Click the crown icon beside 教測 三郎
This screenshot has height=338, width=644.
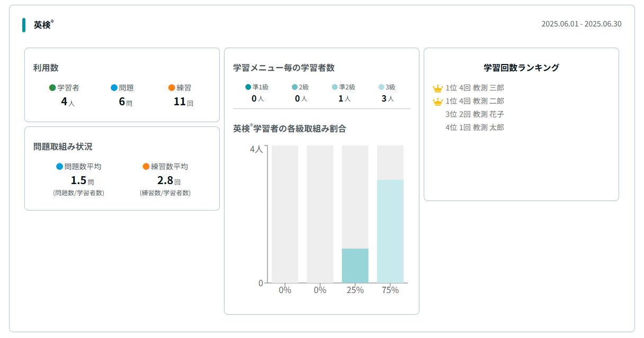coord(437,88)
